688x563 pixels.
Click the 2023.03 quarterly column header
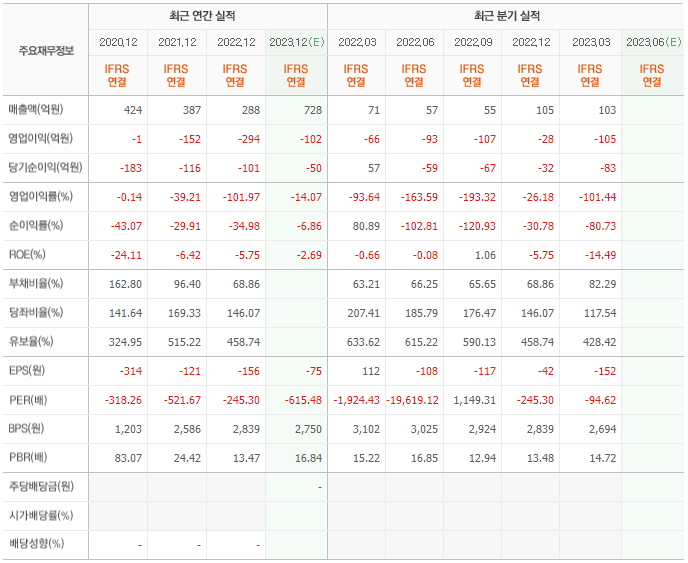point(591,42)
